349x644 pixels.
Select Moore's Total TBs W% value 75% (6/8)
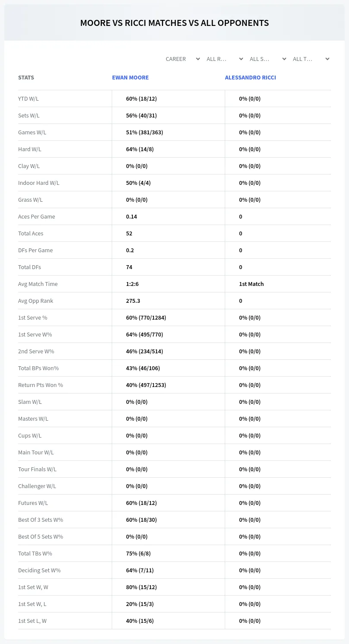point(138,553)
